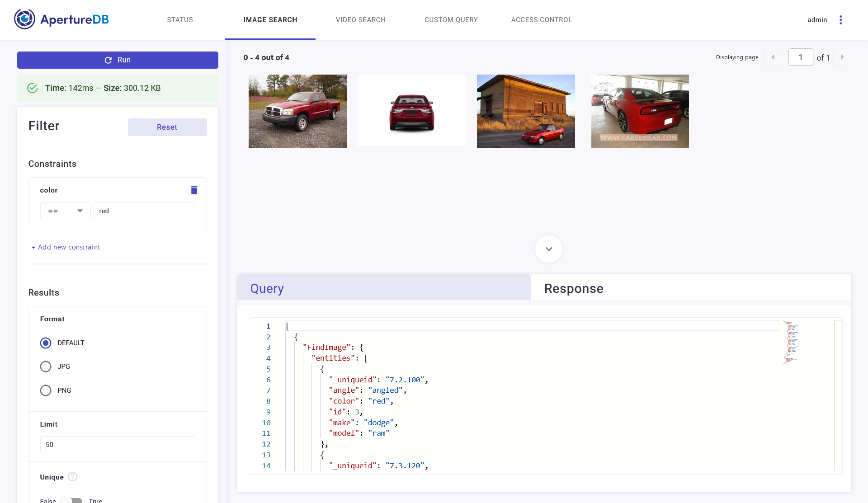Click the "model": "ram" line
868x503 pixels.
[x=359, y=433]
